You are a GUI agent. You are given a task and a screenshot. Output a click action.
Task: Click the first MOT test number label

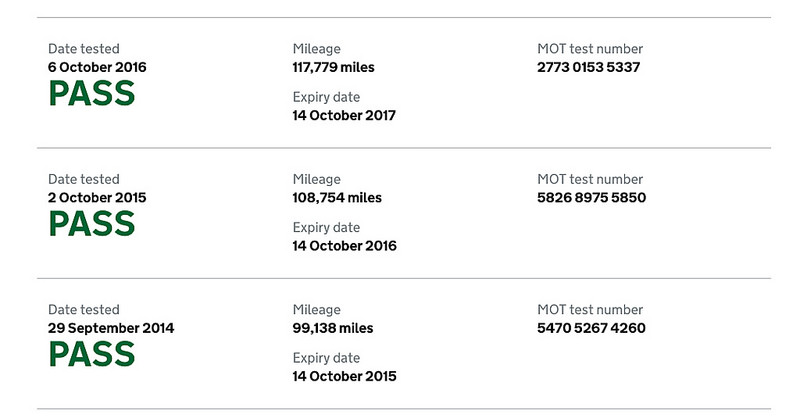590,49
